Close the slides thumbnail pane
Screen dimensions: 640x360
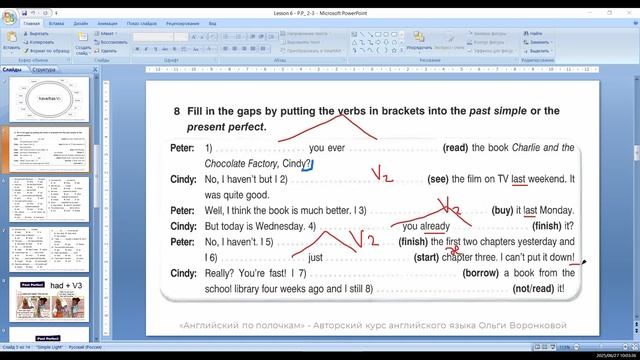point(95,70)
